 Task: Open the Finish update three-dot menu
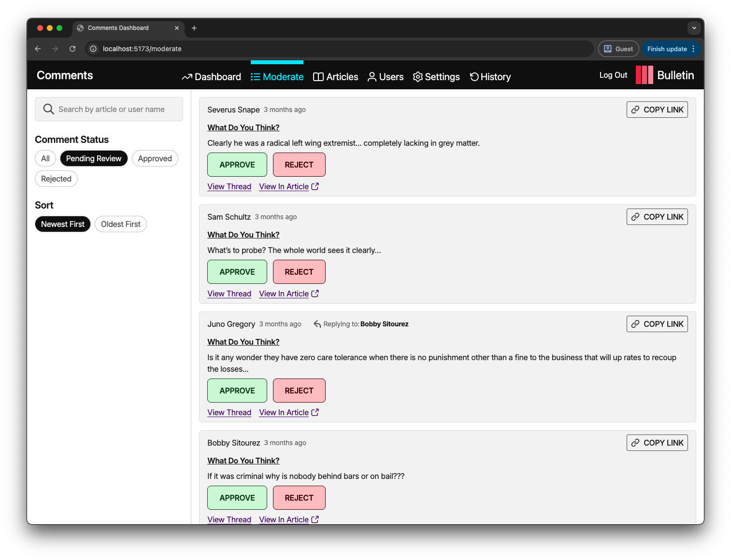(693, 49)
